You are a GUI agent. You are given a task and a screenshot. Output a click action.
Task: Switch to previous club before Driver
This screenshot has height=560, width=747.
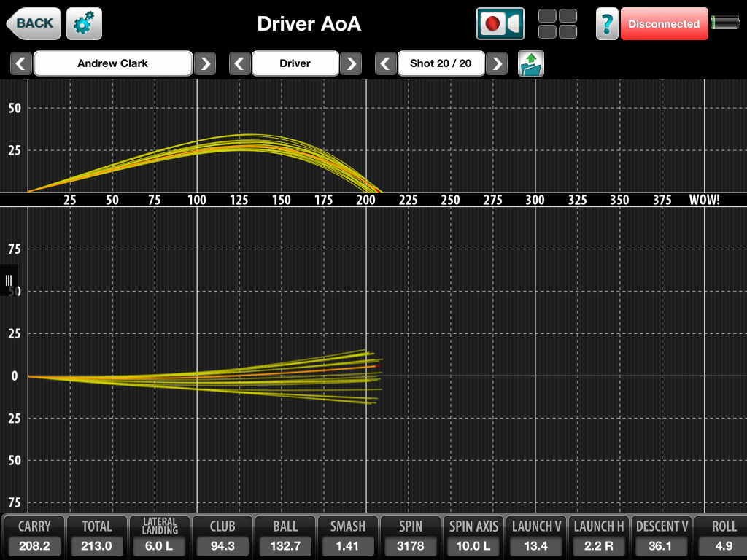[240, 63]
